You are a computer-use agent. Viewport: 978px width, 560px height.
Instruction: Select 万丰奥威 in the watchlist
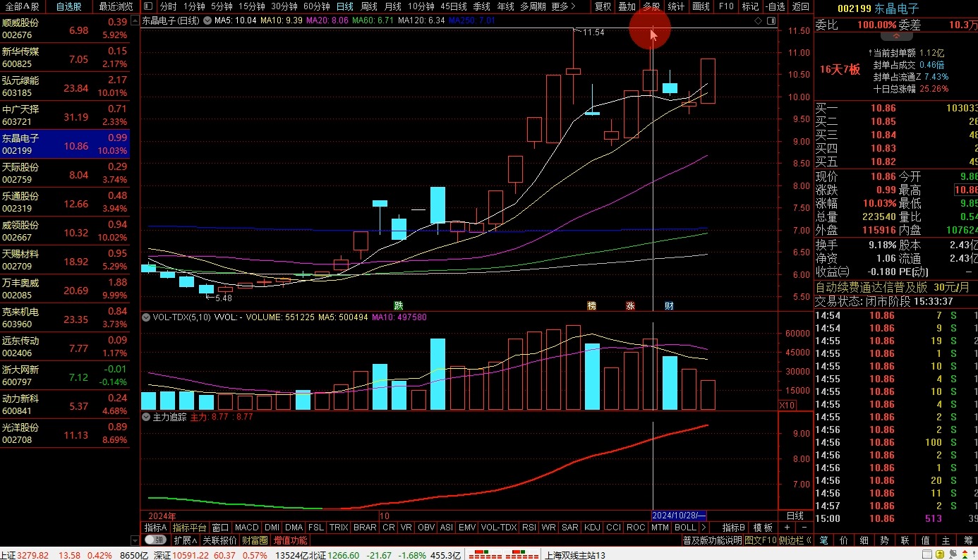coord(65,288)
